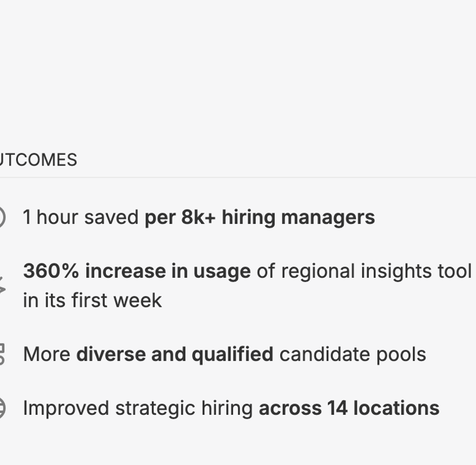
Task: Click the '1 hour saved' text
Action: tap(81, 218)
